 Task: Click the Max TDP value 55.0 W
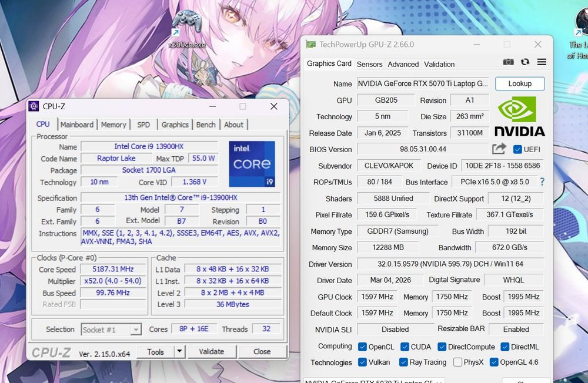(x=203, y=158)
